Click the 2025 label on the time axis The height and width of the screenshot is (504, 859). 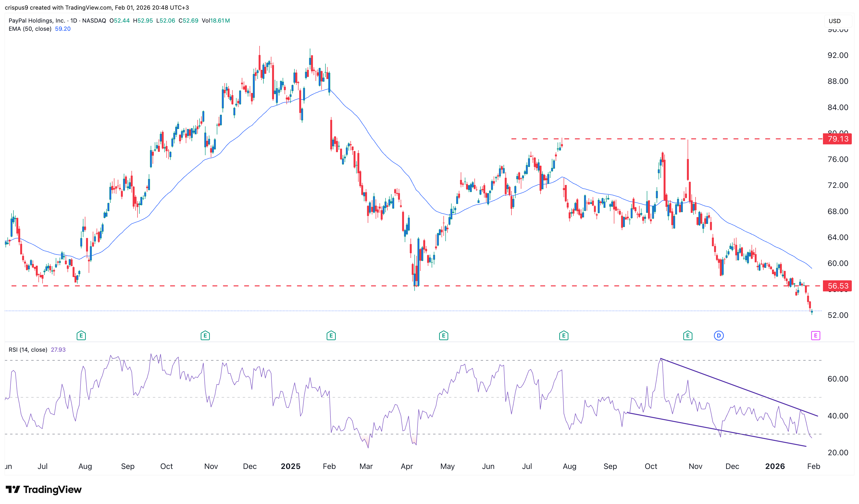click(291, 466)
